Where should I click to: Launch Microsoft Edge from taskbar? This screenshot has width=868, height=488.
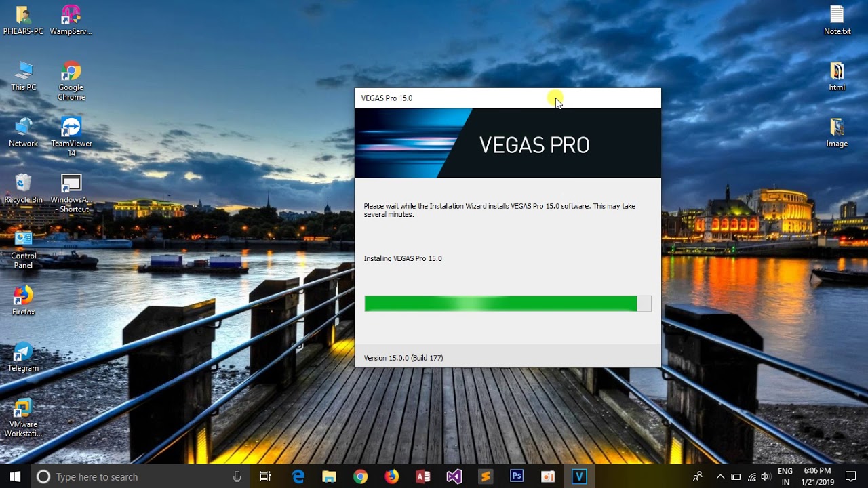pyautogui.click(x=298, y=476)
